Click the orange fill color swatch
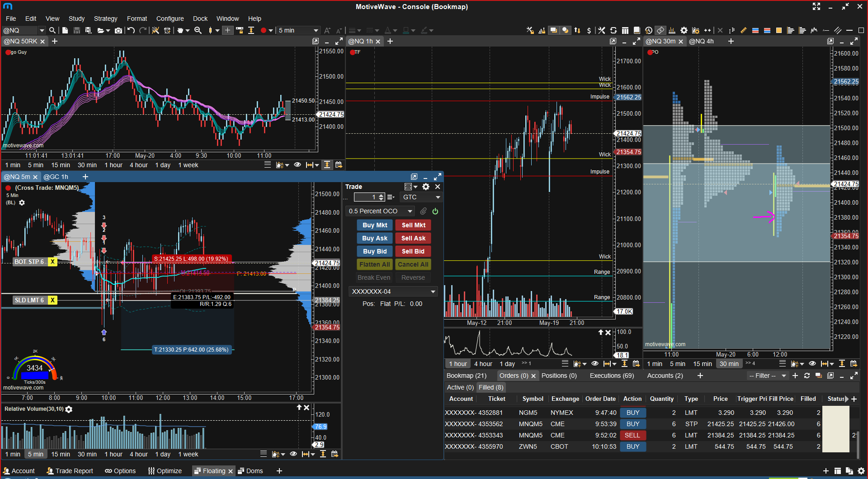 (x=779, y=30)
